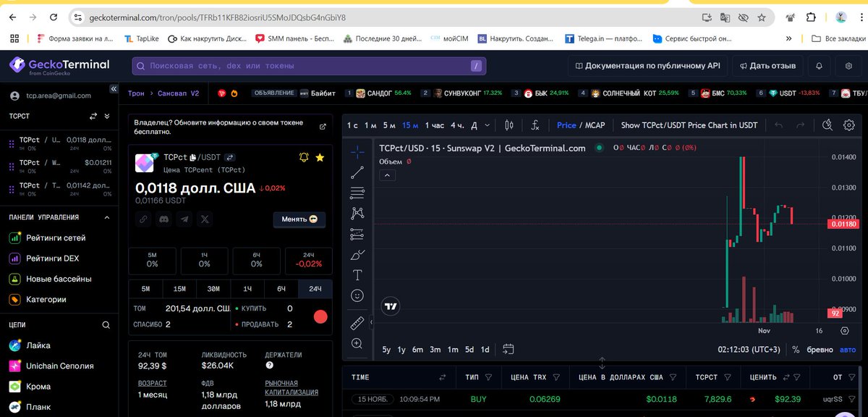Screen dimensions: 868x417
Task: Open the candlestick chart style selector
Action: tap(509, 125)
